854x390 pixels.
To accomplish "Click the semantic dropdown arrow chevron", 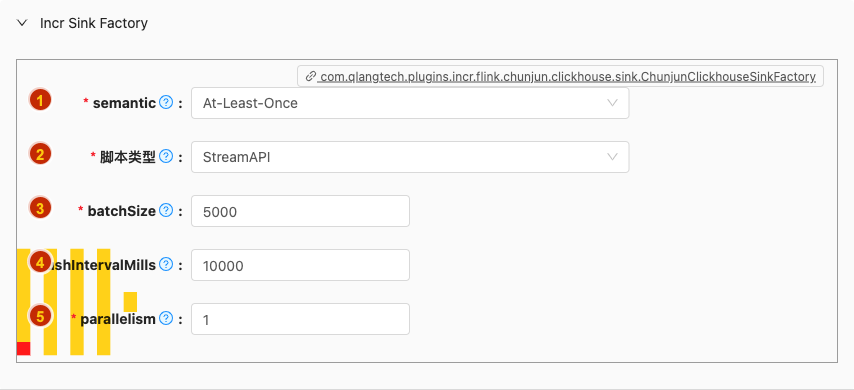I will click(612, 103).
